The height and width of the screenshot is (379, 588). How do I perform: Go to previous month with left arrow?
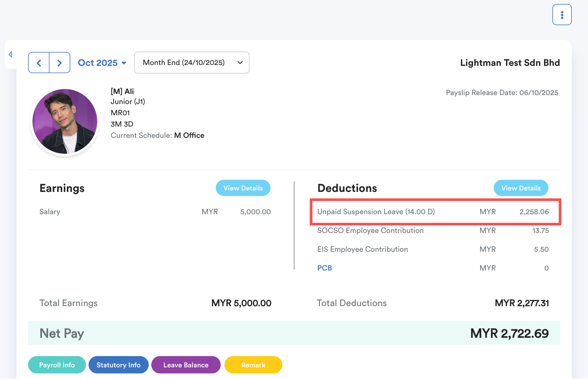click(x=39, y=63)
